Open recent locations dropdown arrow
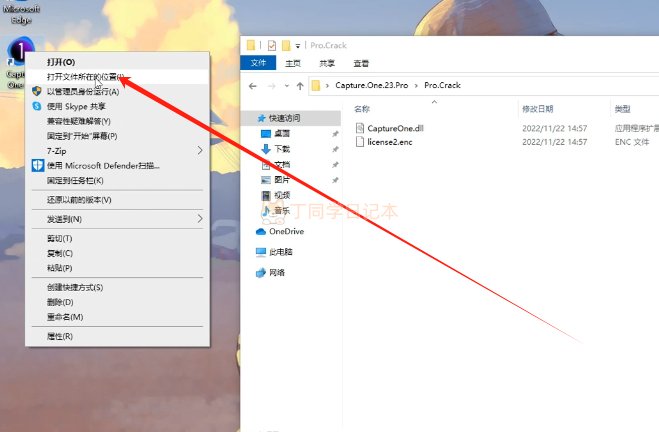This screenshot has width=659, height=432. pos(287,86)
